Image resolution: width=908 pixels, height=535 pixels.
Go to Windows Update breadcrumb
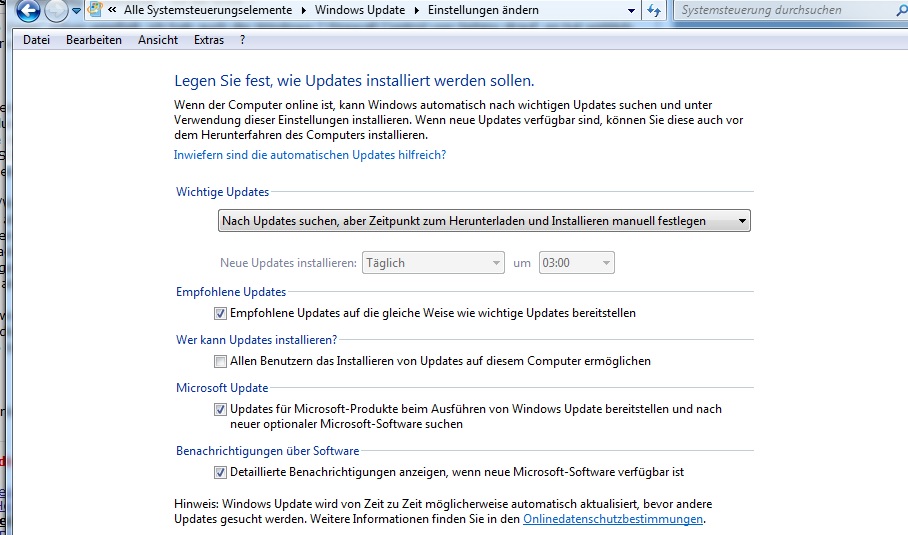click(360, 10)
